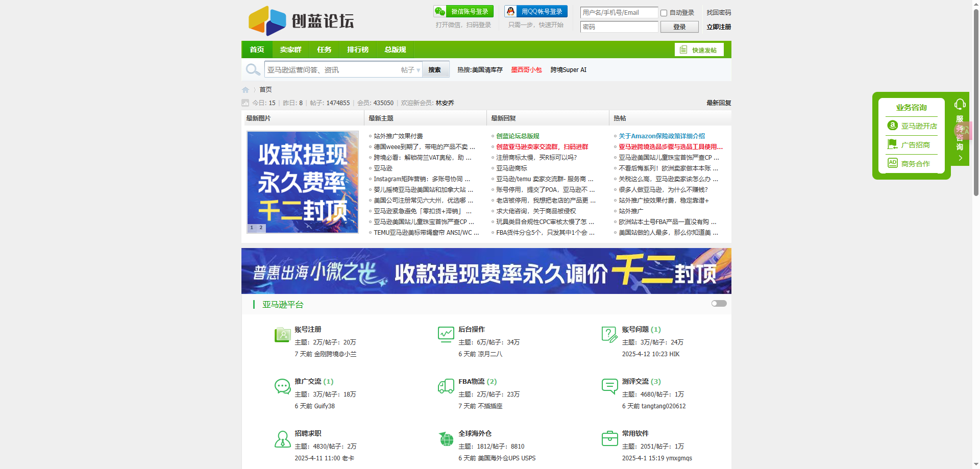Screen dimensions: 980x469
Task: Open the 账号问题 question-mark icon
Action: click(x=609, y=335)
